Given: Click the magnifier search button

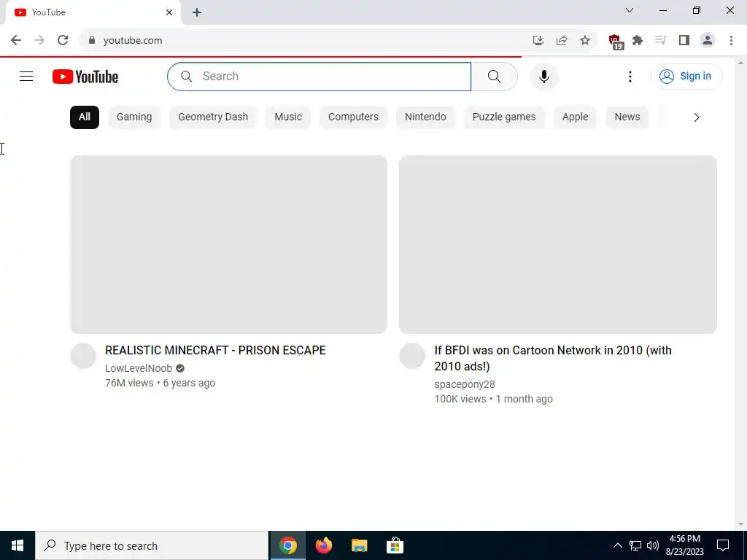Looking at the screenshot, I should (x=494, y=76).
